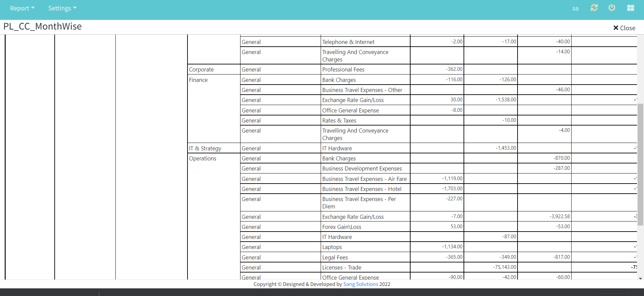Click the -3,922.58 value cell

(x=559, y=216)
